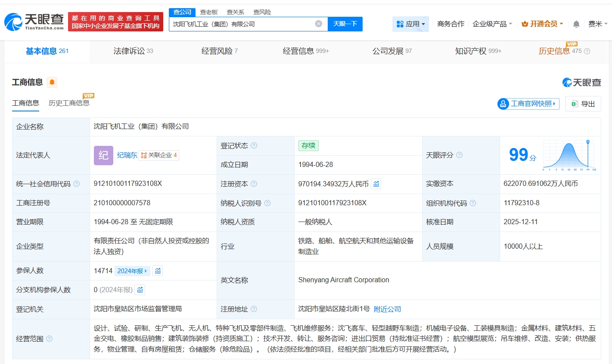Click help icon next to 统一社会信用代码

[x=77, y=184]
